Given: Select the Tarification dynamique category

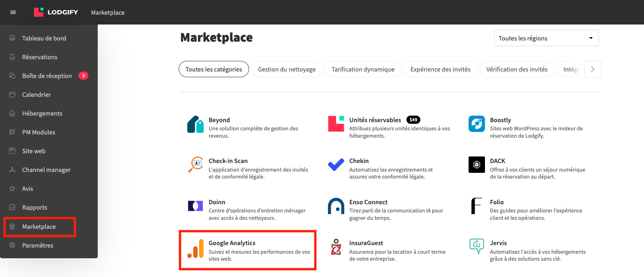Looking at the screenshot, I should 363,69.
